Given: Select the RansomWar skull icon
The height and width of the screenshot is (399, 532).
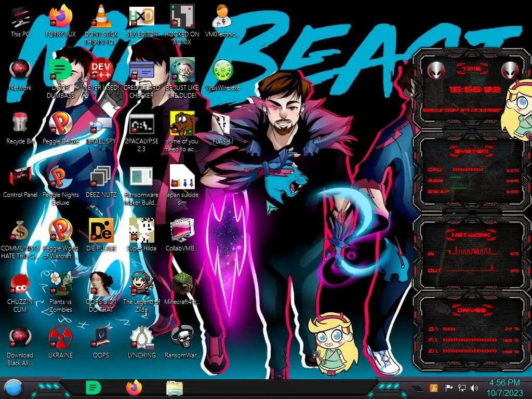Looking at the screenshot, I should click(x=182, y=337).
